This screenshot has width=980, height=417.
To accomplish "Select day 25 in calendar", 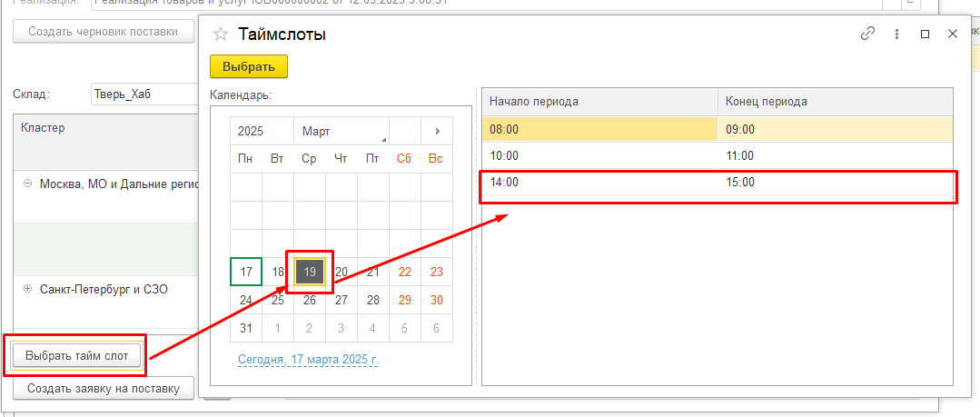I will [x=278, y=300].
